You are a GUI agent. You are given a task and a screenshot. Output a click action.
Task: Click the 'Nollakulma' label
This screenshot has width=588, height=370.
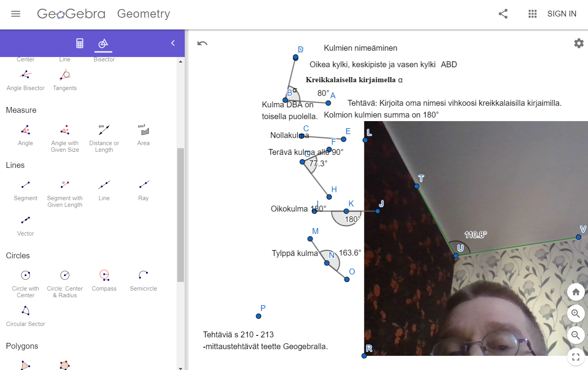click(290, 135)
